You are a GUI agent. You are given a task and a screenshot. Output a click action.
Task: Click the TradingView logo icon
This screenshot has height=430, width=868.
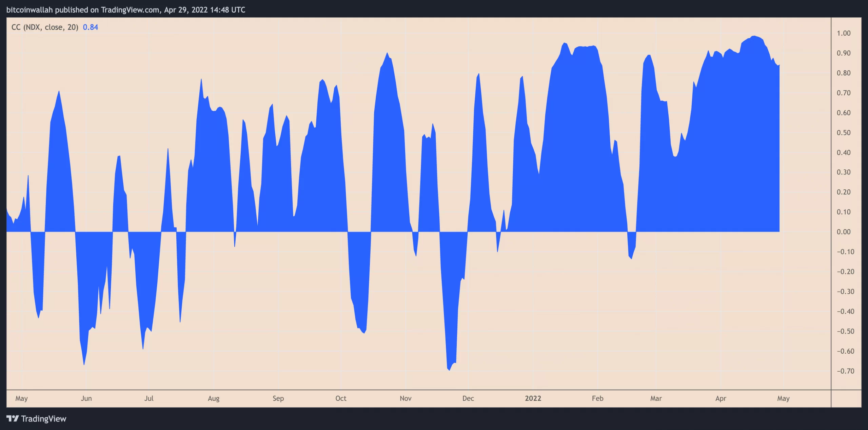coord(13,418)
